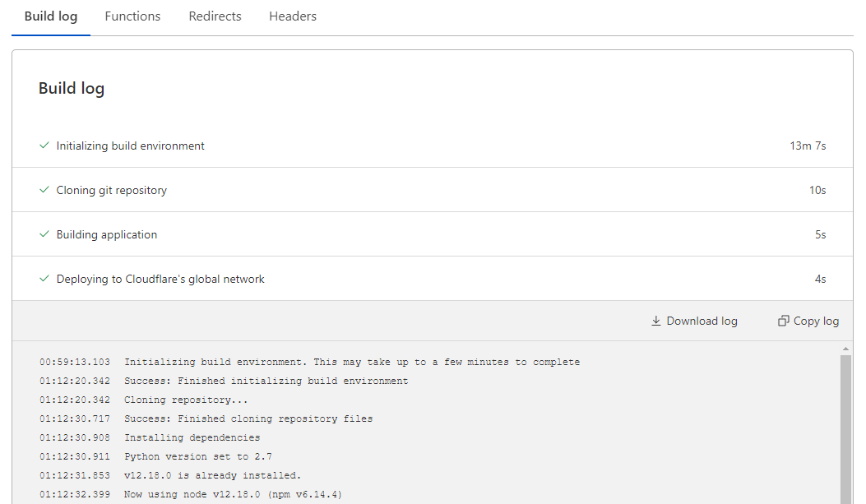Click the Building application success checkmark
This screenshot has width=866, height=504.
coord(44,234)
